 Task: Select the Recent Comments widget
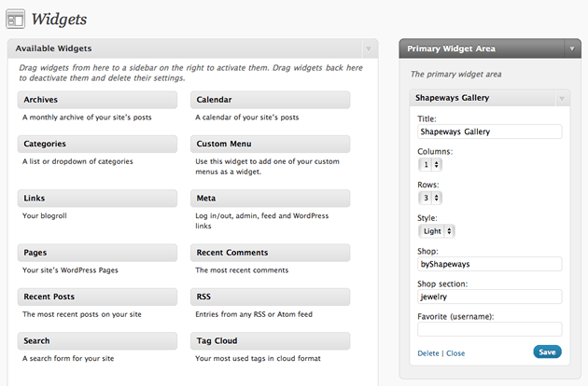coord(270,253)
